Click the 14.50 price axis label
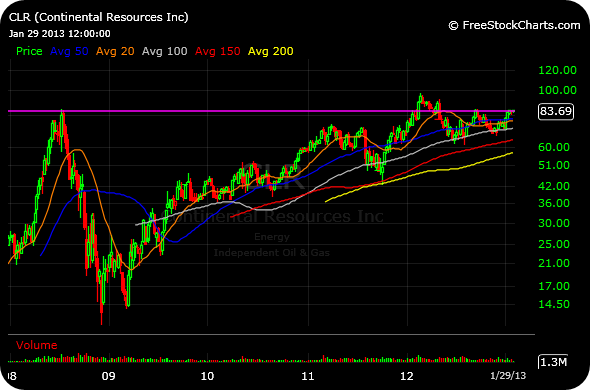The height and width of the screenshot is (390, 590). point(554,304)
